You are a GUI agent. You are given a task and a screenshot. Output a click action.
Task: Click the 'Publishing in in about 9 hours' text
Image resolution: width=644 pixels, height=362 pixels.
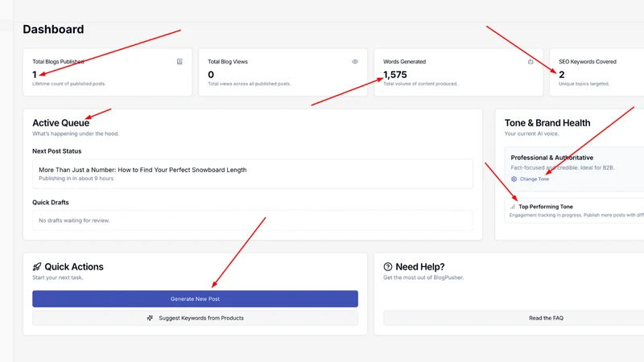tap(76, 179)
